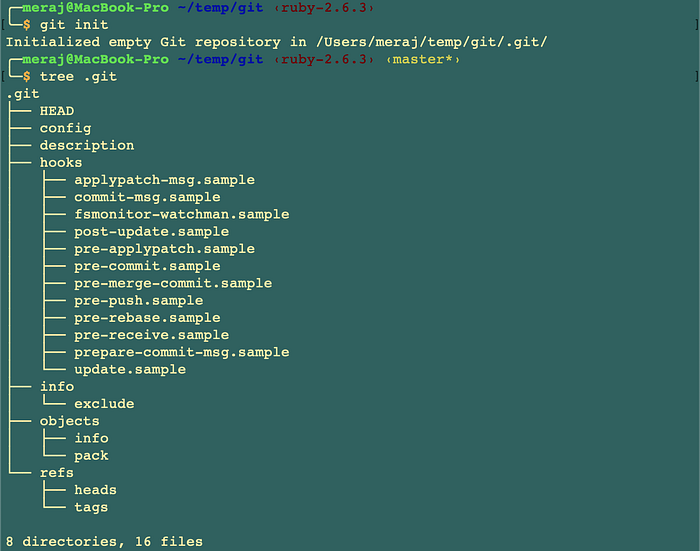Select pre-merge-commit.sample file
The height and width of the screenshot is (551, 700).
tap(173, 283)
